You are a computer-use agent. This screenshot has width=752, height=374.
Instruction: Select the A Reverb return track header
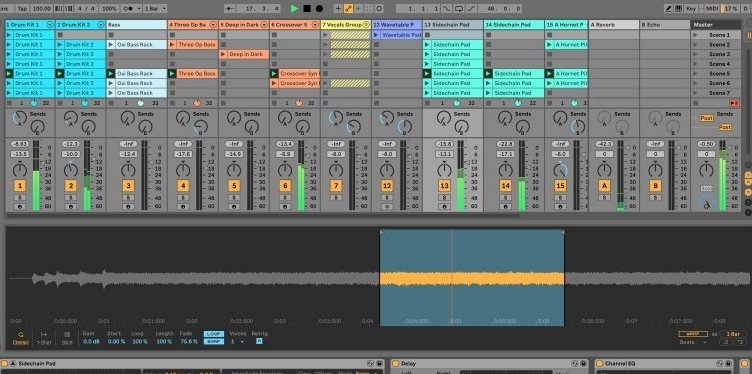614,24
